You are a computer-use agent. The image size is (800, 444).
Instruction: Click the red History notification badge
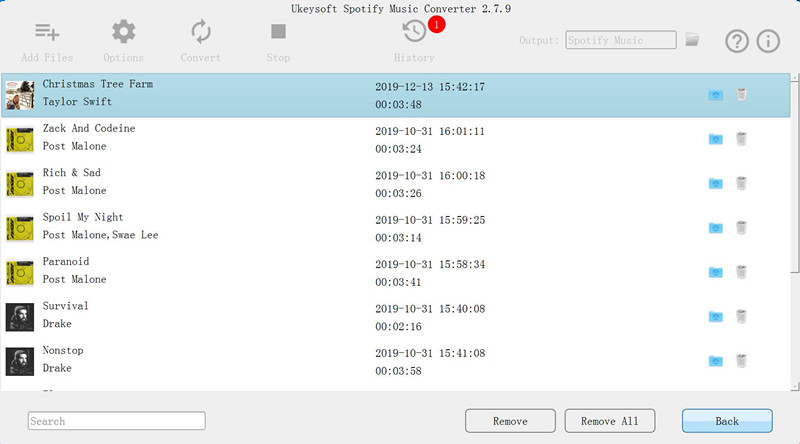pyautogui.click(x=437, y=24)
